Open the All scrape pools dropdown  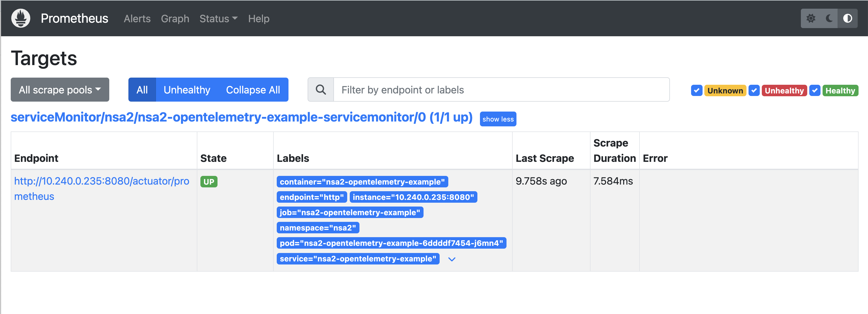click(60, 90)
